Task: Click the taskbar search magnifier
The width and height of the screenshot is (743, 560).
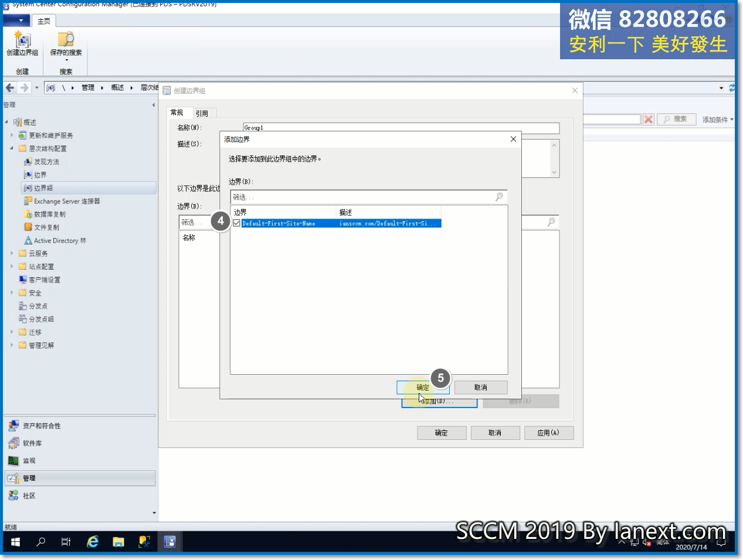Action: point(40,542)
